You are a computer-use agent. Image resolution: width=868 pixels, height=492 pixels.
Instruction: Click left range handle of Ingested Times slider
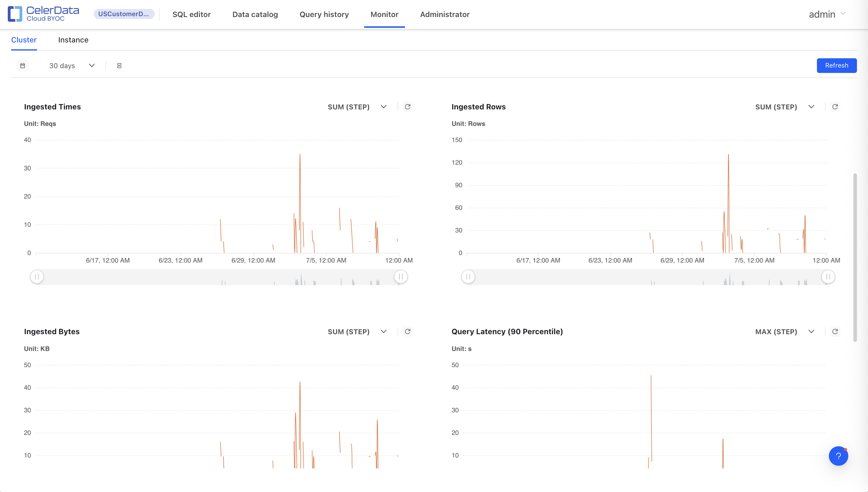coord(37,277)
